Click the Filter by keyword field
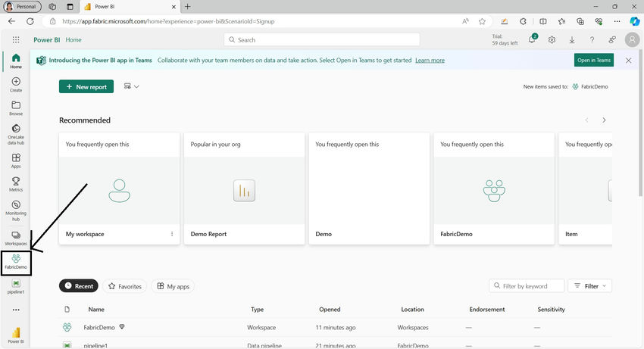The height and width of the screenshot is (349, 644). (527, 285)
